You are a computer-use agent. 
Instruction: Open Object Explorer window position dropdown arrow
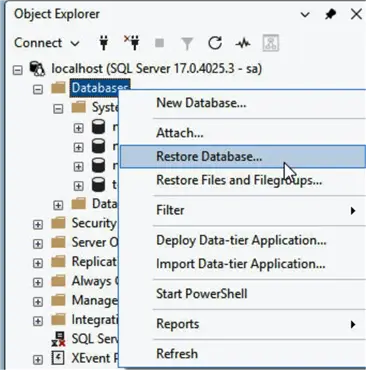coord(305,15)
